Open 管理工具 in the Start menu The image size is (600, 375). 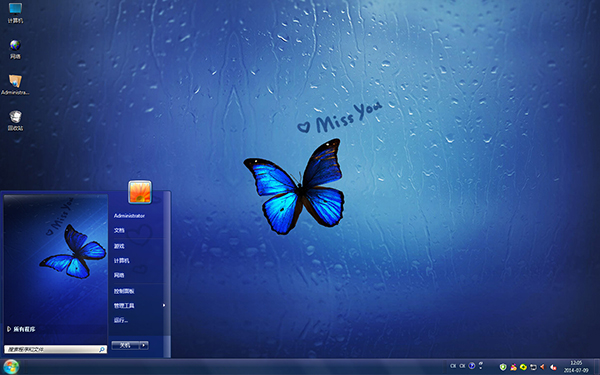(x=124, y=306)
